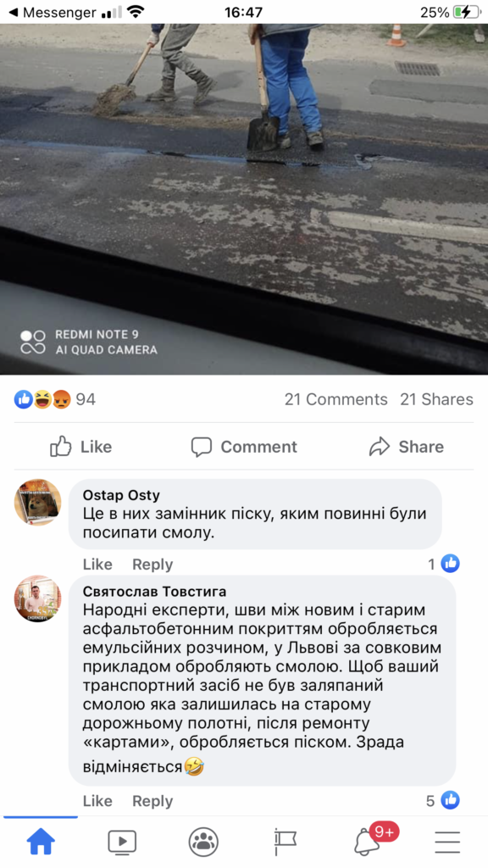
Task: Reply to Святослав Товстига's comment
Action: click(152, 800)
